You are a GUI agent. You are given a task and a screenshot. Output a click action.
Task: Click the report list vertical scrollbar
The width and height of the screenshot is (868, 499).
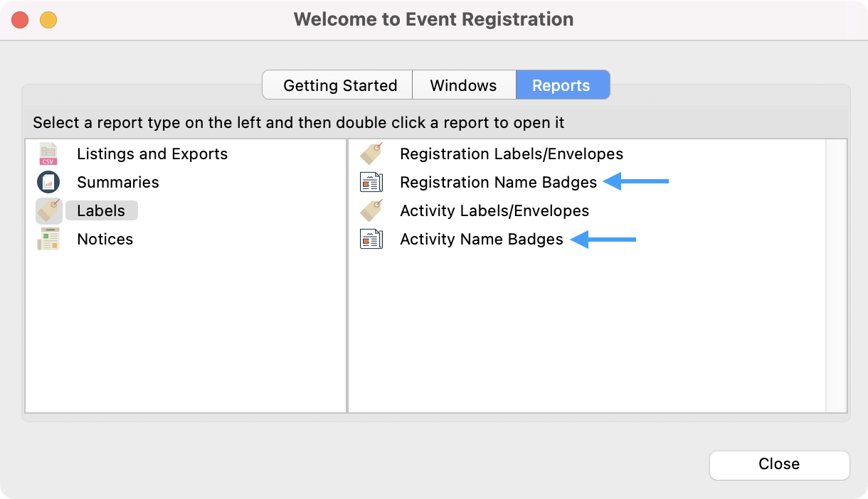point(836,275)
